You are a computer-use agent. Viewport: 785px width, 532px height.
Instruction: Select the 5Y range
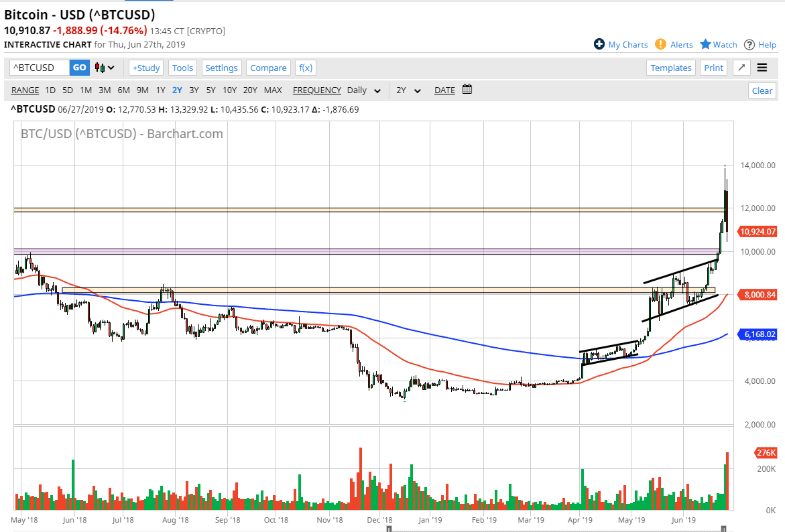click(x=210, y=90)
